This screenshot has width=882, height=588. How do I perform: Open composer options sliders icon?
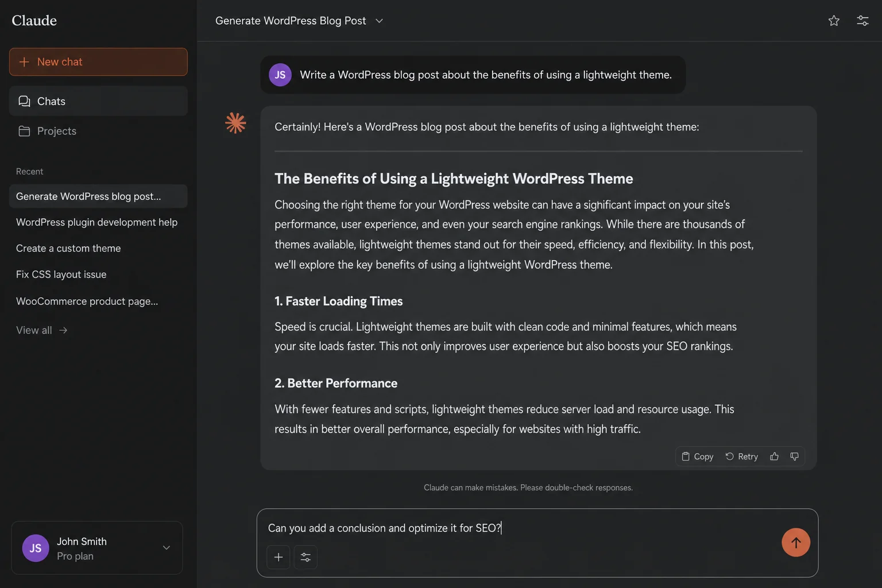point(305,557)
